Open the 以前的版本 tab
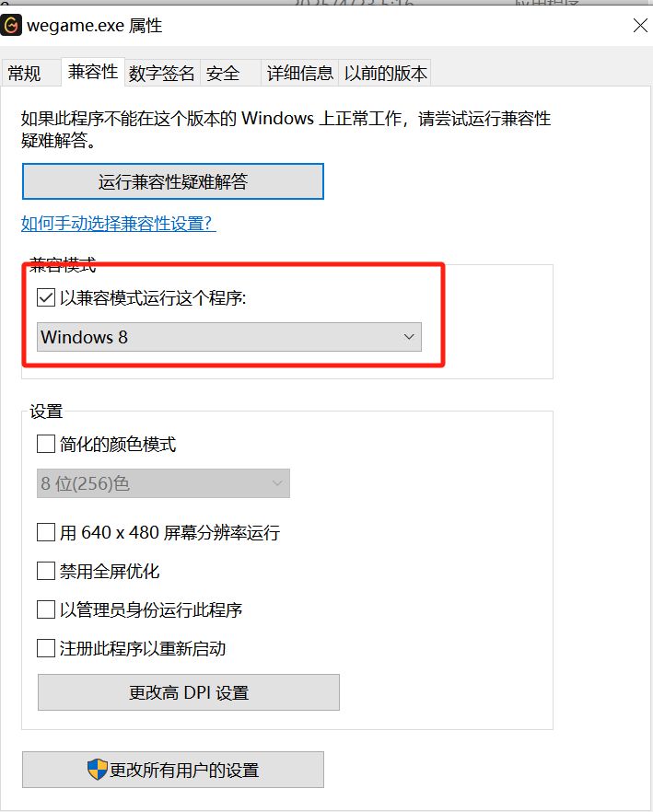This screenshot has width=653, height=812. coord(385,74)
